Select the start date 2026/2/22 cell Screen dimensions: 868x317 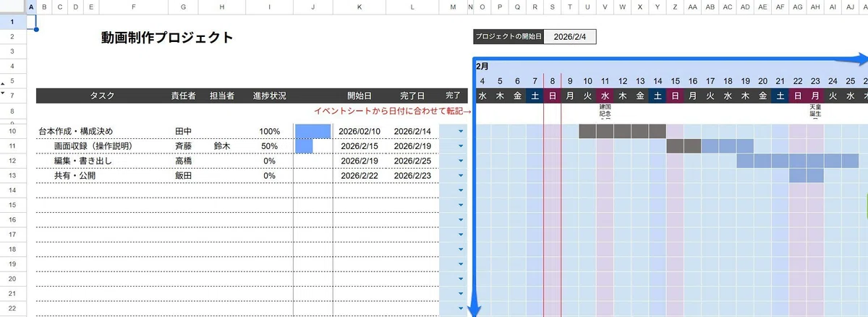click(x=359, y=176)
